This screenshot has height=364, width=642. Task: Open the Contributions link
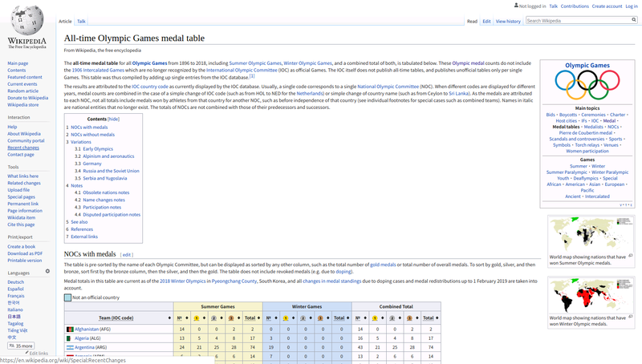[575, 6]
